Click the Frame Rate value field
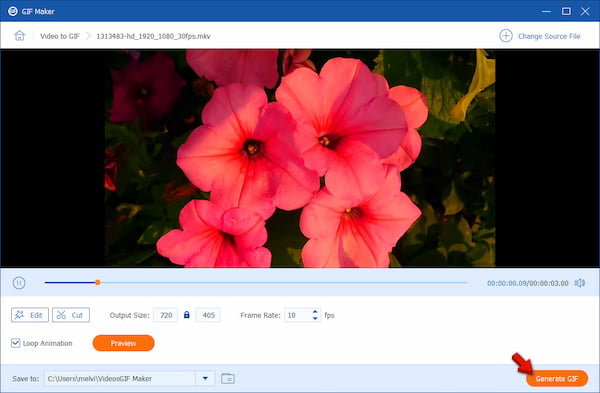The width and height of the screenshot is (600, 393). (297, 315)
